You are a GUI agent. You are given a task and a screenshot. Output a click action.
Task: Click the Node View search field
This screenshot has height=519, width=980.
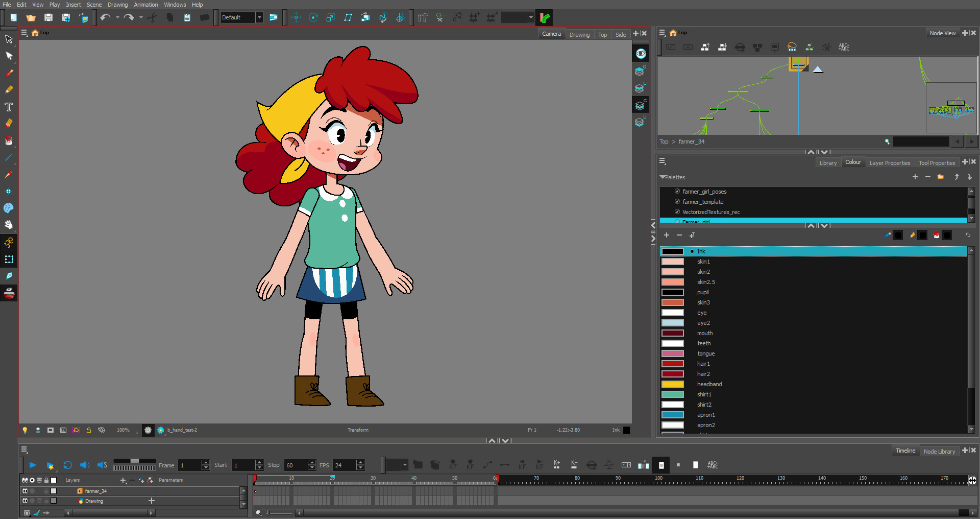(921, 142)
